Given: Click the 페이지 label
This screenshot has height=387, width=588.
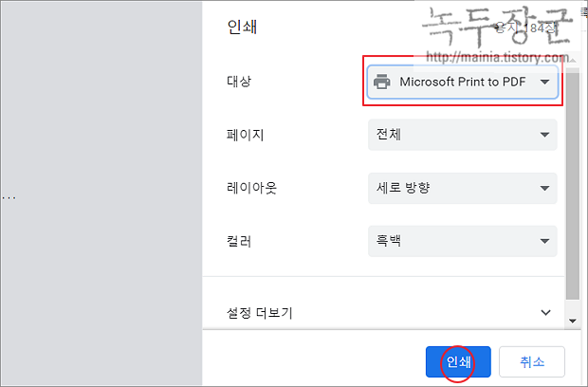Looking at the screenshot, I should (246, 135).
